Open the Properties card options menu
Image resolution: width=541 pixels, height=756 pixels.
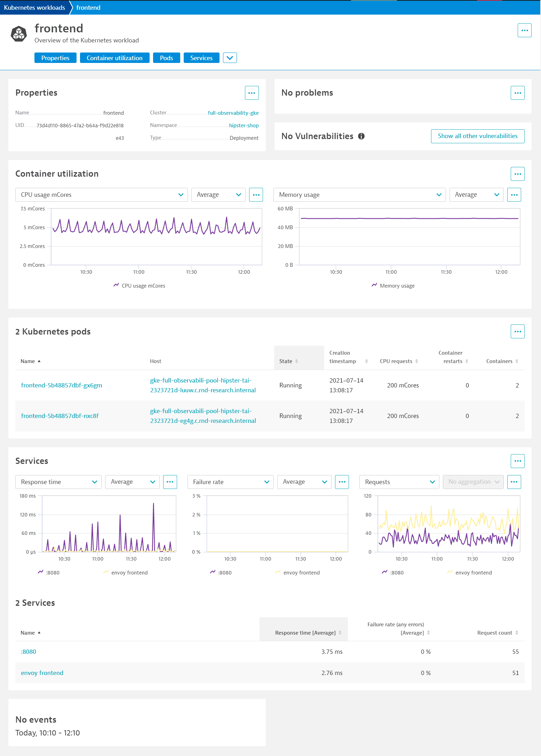(252, 93)
